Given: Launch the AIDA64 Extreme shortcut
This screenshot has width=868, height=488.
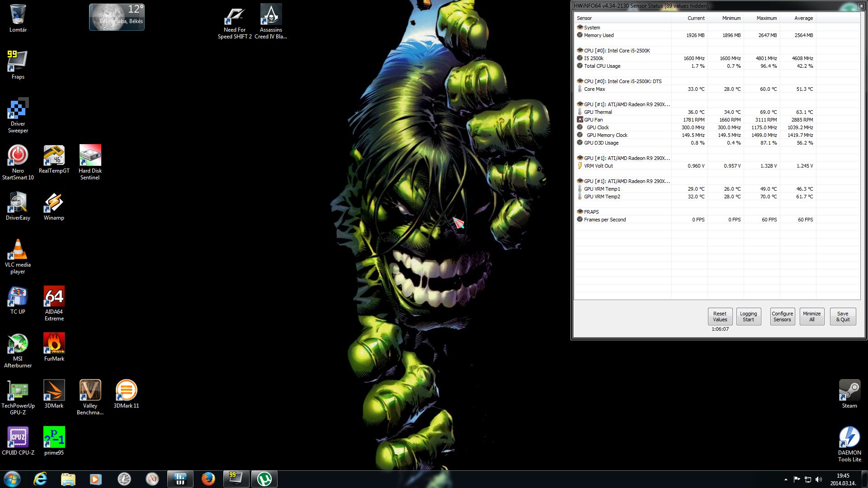Looking at the screenshot, I should click(54, 304).
